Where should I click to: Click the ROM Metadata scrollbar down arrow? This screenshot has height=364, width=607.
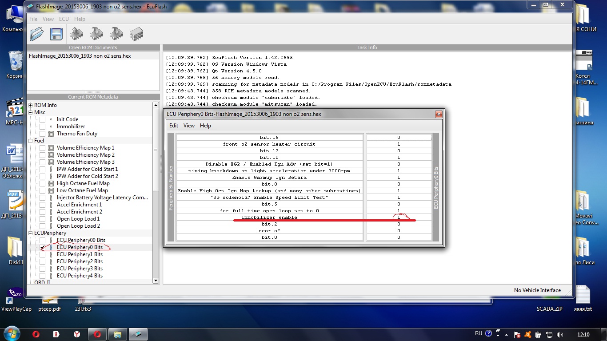[x=156, y=280]
